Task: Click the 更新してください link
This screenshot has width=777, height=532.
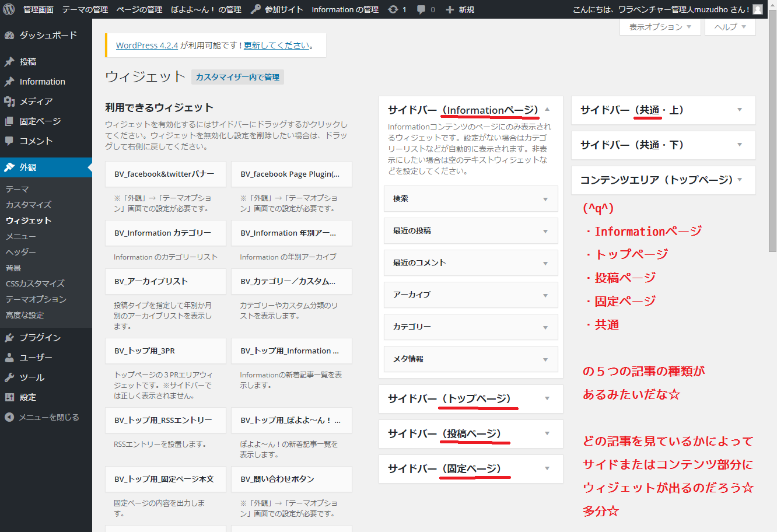Action: [x=277, y=45]
